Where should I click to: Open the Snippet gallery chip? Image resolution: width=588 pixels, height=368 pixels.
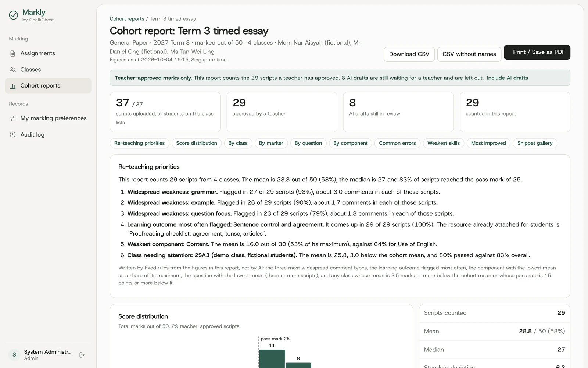535,143
